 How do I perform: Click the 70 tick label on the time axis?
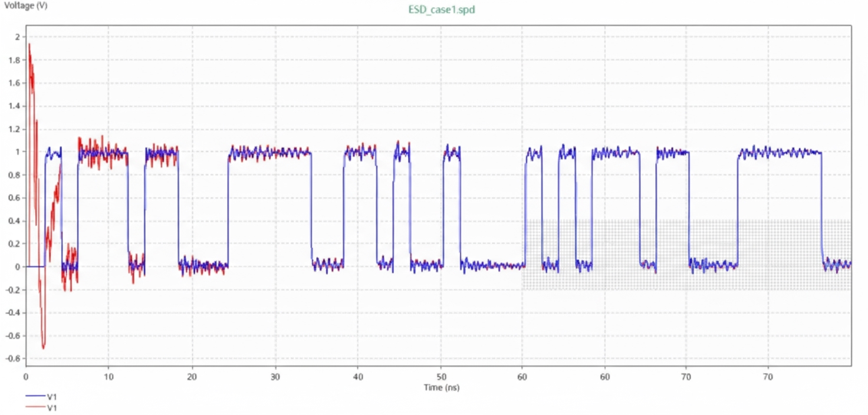(x=686, y=375)
